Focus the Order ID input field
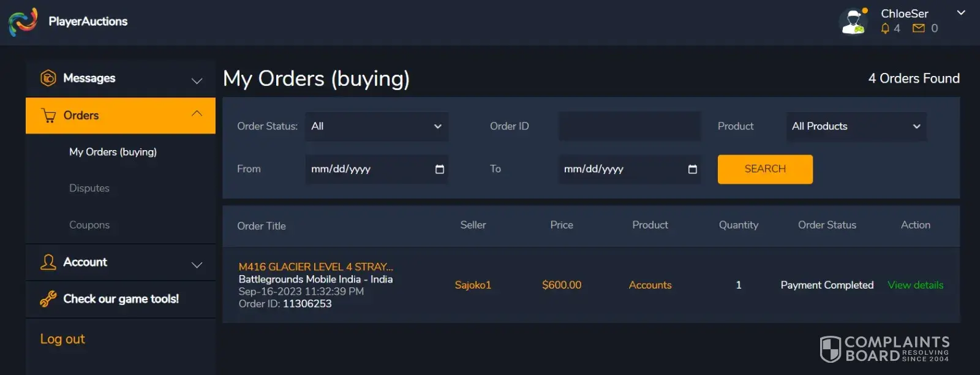This screenshot has height=375, width=980. [x=629, y=126]
